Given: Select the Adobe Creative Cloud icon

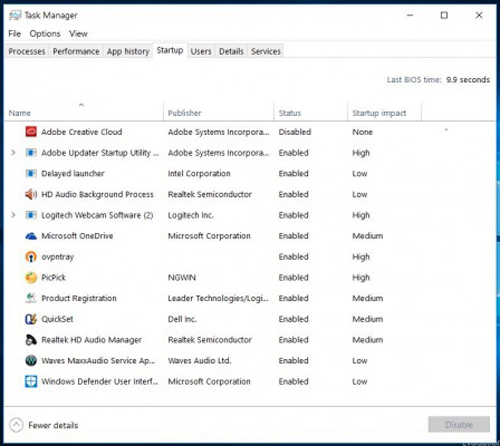Looking at the screenshot, I should click(31, 132).
